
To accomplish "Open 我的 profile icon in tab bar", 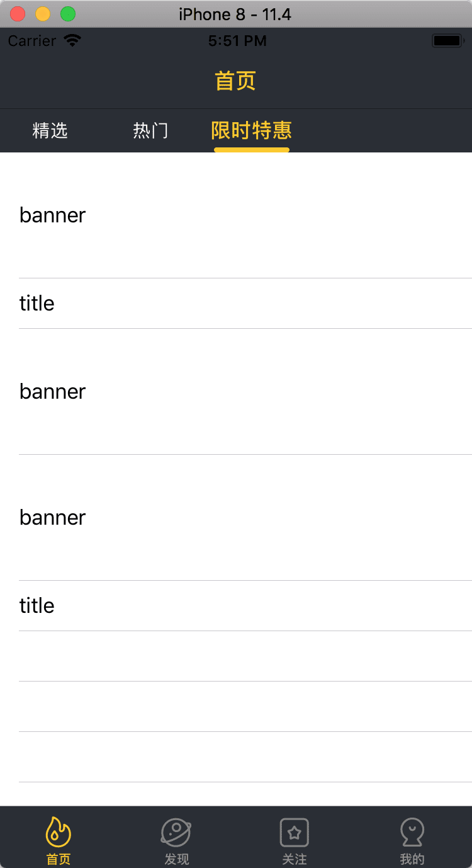I will tap(412, 833).
